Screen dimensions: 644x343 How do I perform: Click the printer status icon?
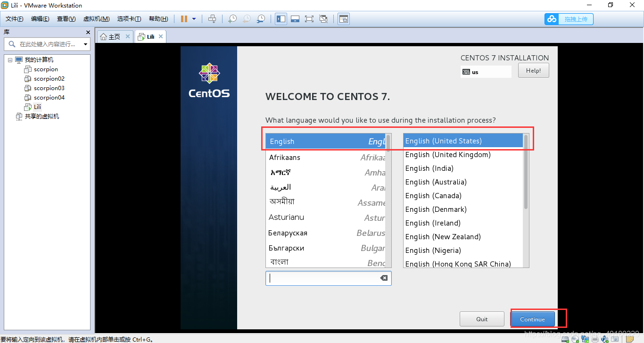(x=595, y=339)
